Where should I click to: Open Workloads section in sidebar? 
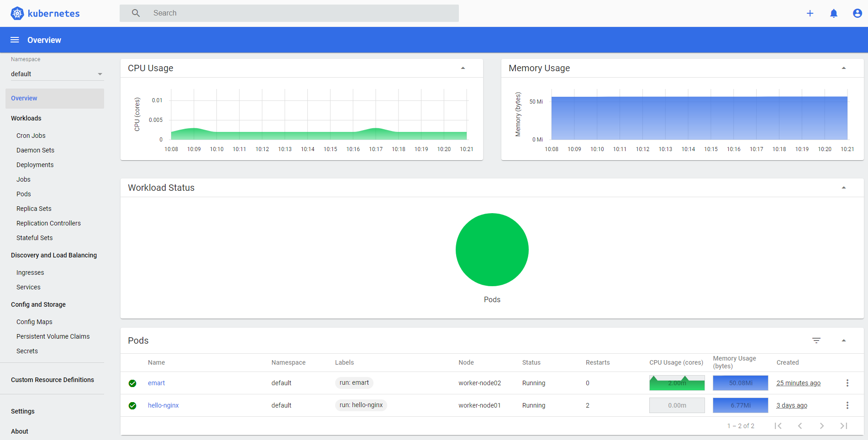26,118
